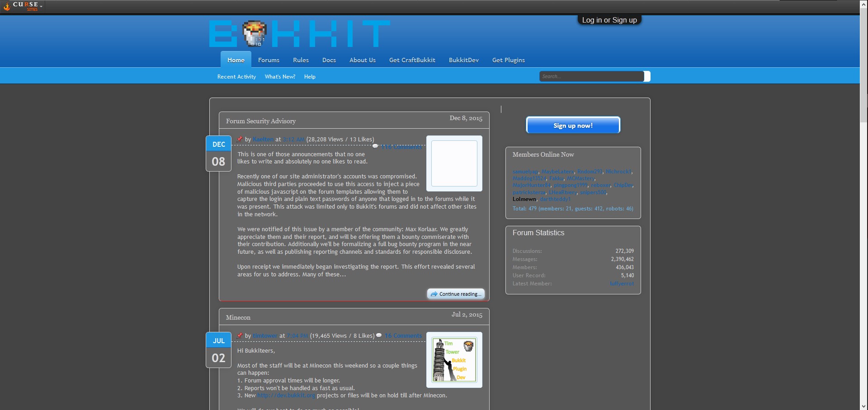Screen dimensions: 868x410
Task: Click the comment bubble icon beside 16 Comments
Action: coord(379,335)
